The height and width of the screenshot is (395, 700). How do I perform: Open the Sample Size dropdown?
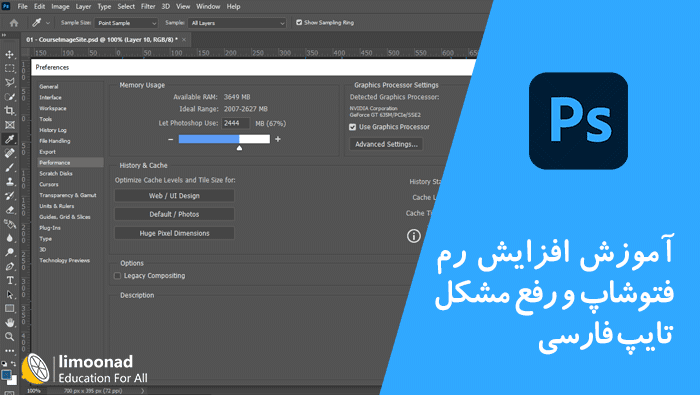(126, 23)
